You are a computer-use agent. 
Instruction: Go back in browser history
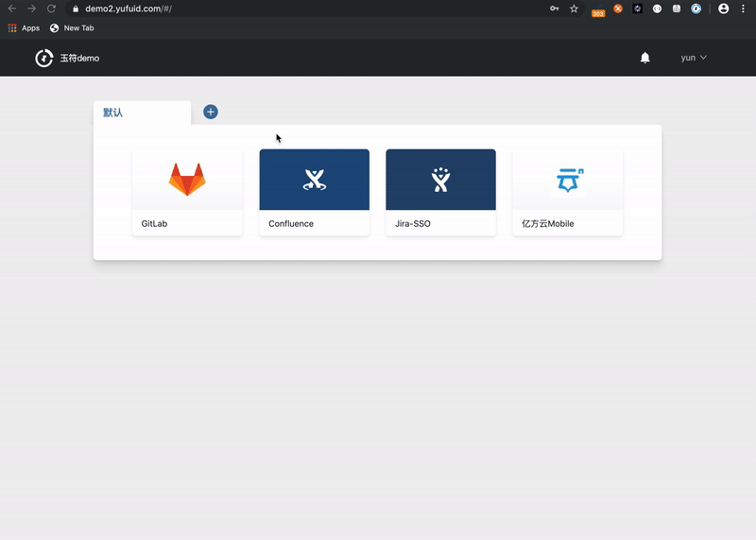(x=12, y=9)
